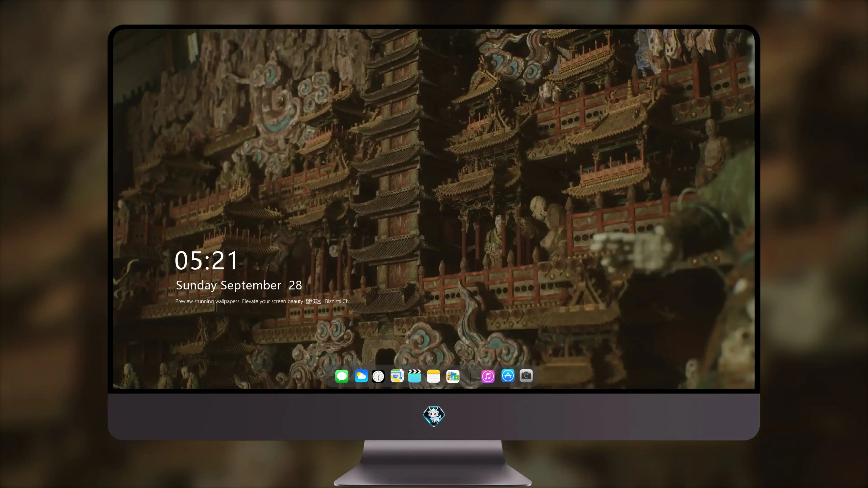Open the yellow Notes app
The image size is (868, 488).
[433, 376]
